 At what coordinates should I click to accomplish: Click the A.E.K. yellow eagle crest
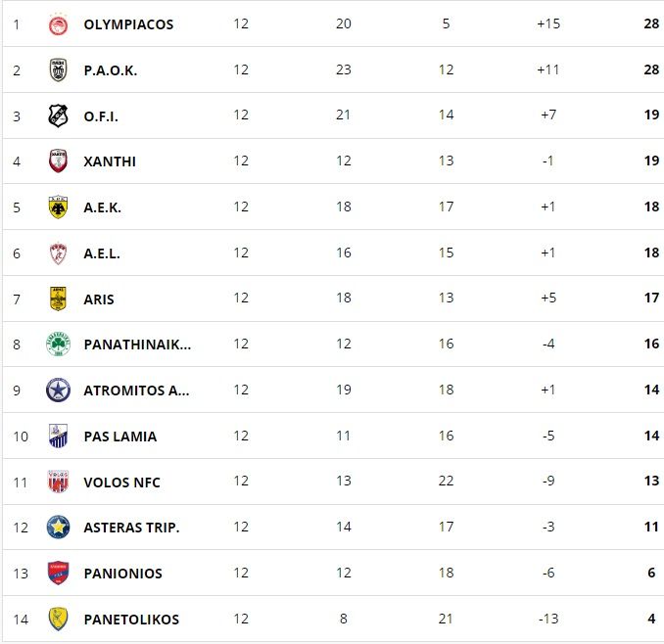[58, 207]
